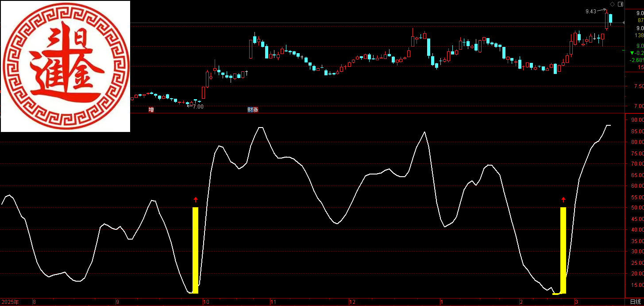Jump to month 3 on time axis
Screen dimensions: 644x306
(576, 302)
